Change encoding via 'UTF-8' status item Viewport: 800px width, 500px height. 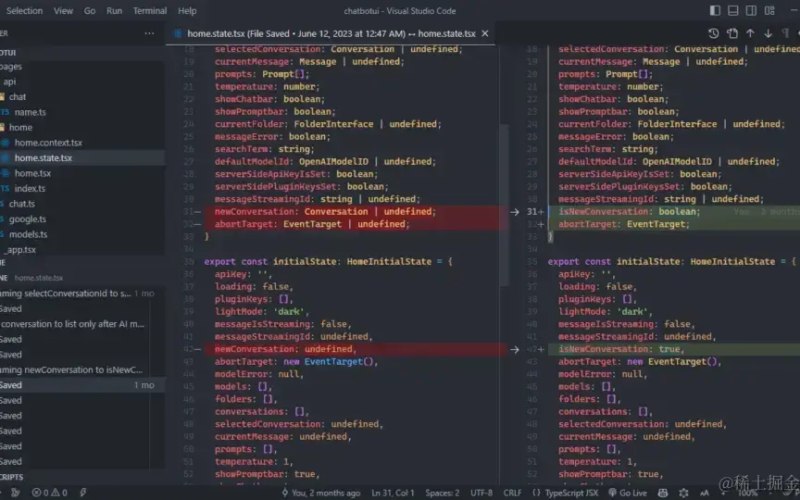tap(481, 492)
